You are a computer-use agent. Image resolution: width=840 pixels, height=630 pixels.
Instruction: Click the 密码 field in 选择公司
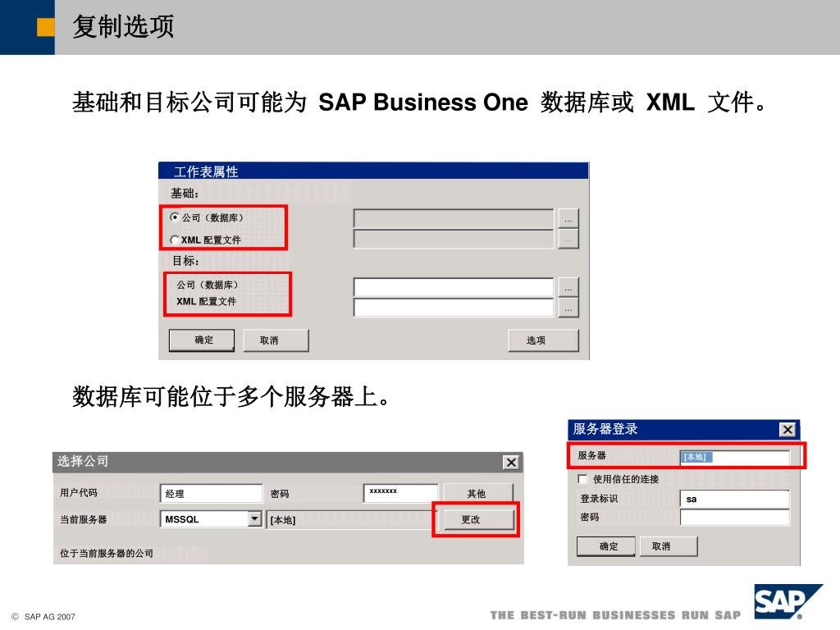pyautogui.click(x=400, y=493)
